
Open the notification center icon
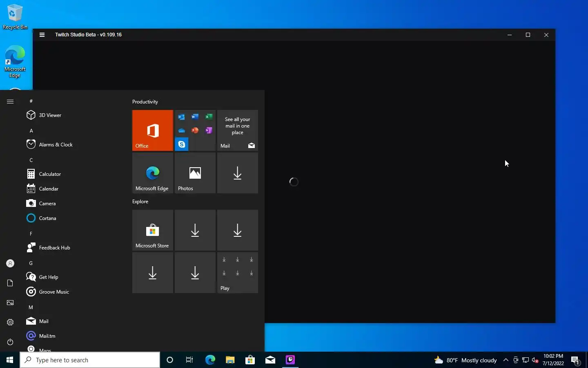576,360
